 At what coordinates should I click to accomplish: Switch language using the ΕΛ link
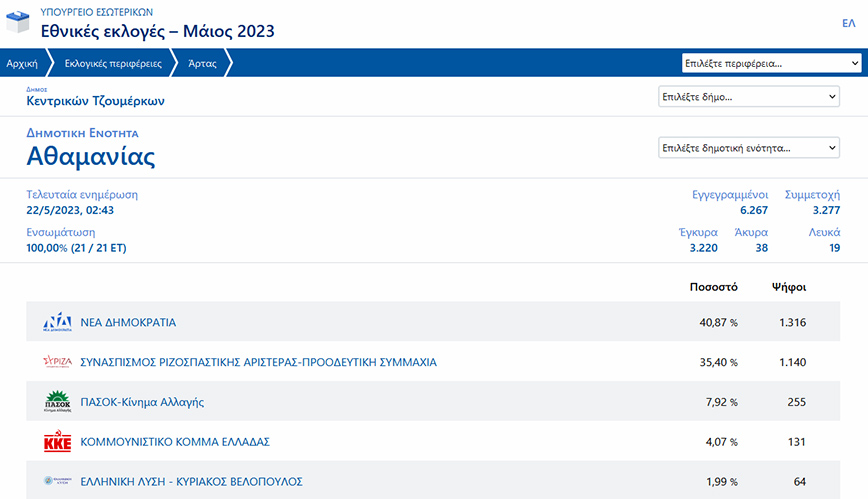(848, 23)
